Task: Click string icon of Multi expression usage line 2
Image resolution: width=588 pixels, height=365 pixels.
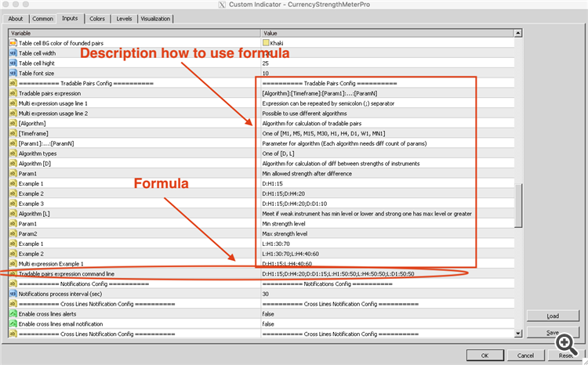Action: (x=13, y=113)
